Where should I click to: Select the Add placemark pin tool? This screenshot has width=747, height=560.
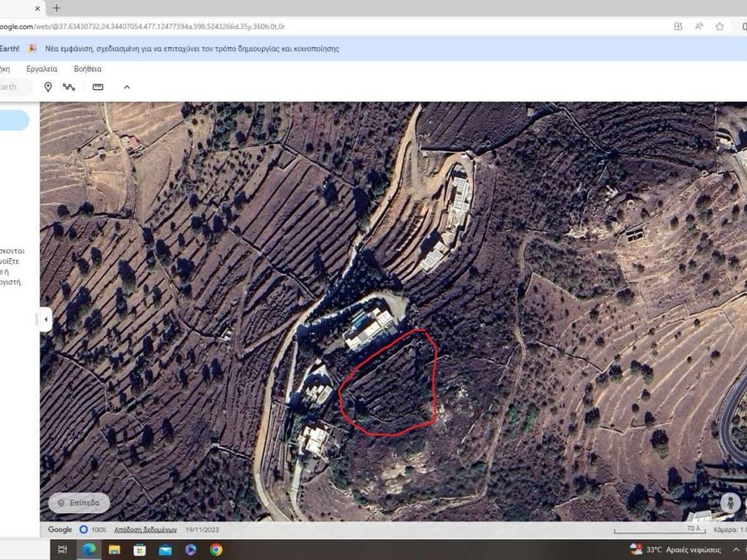point(48,87)
